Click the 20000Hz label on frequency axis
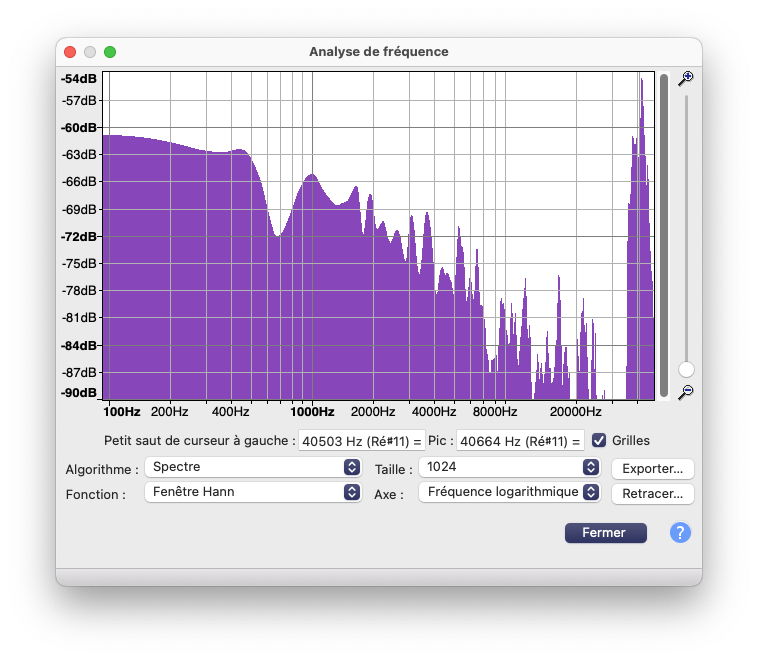This screenshot has height=660, width=758. point(575,412)
